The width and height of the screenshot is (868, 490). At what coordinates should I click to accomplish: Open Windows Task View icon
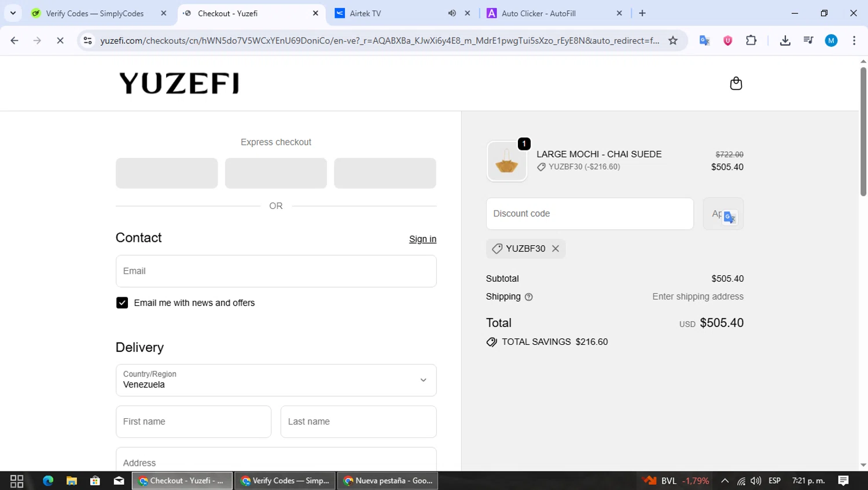tap(17, 481)
